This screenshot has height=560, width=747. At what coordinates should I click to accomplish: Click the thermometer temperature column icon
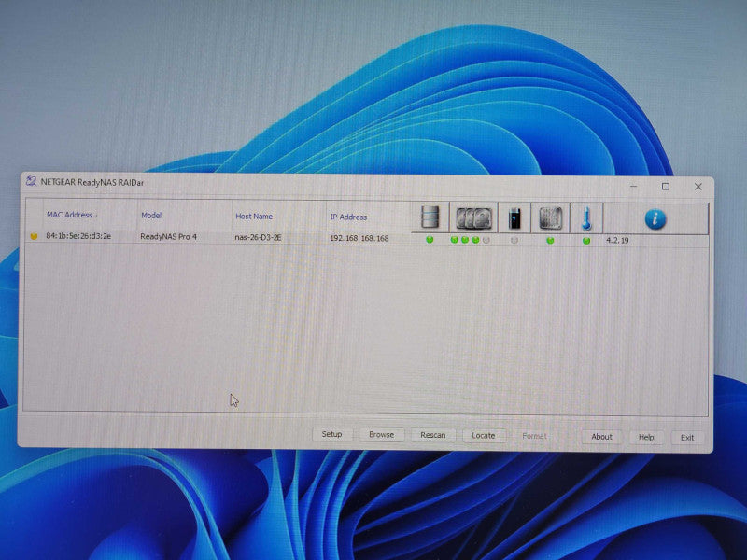pyautogui.click(x=586, y=219)
